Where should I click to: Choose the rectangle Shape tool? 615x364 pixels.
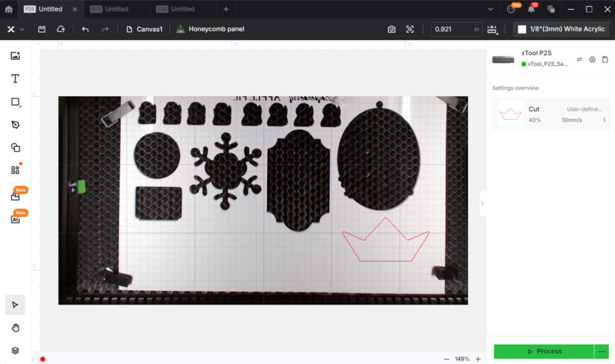point(16,102)
